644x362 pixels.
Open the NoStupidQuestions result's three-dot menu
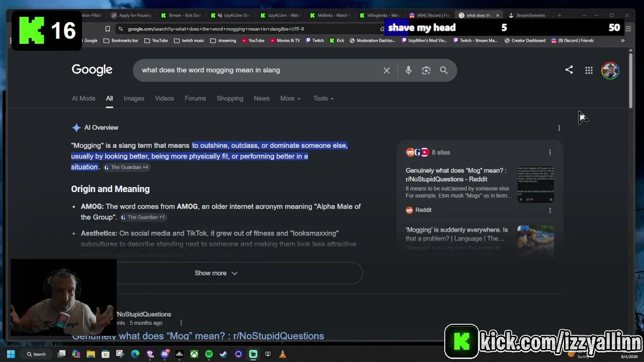coord(181,323)
